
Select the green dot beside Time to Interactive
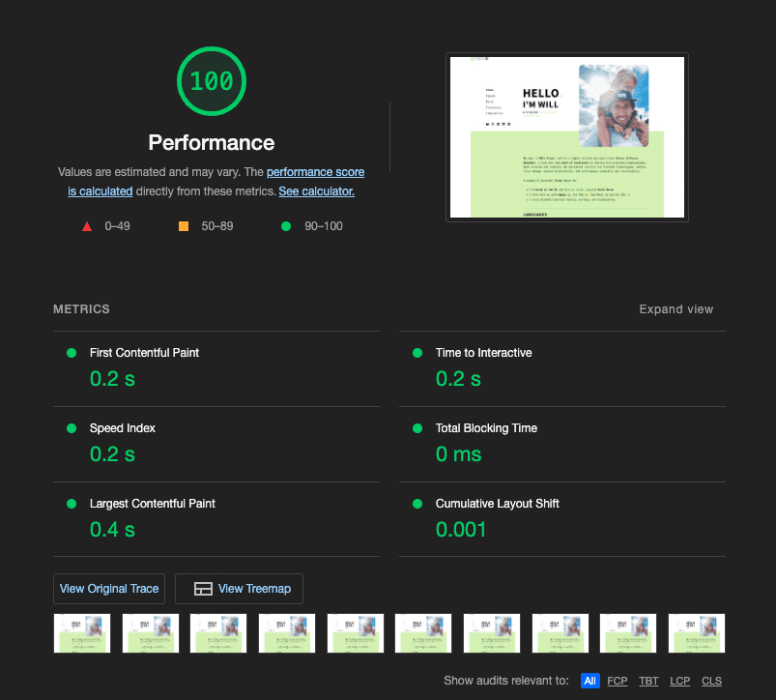pos(417,353)
